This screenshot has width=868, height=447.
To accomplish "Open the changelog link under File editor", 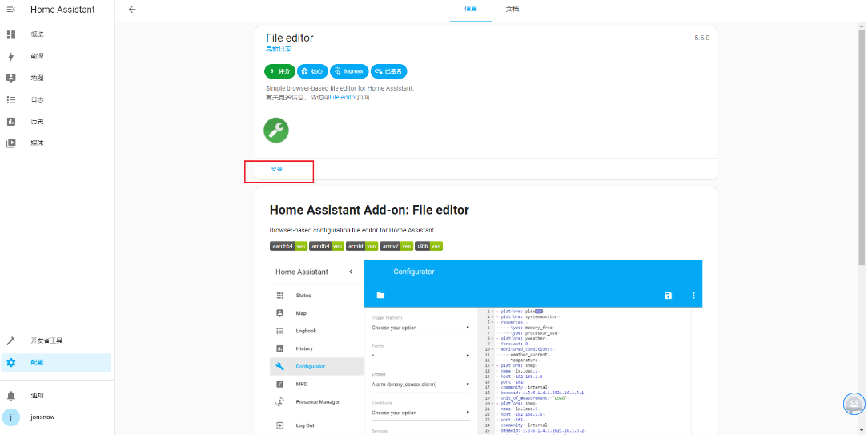I will tap(279, 49).
